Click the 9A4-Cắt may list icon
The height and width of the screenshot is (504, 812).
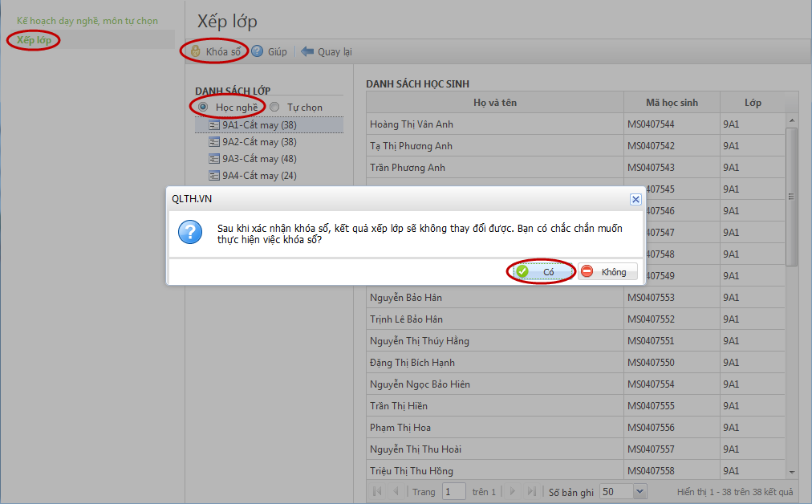(214, 176)
